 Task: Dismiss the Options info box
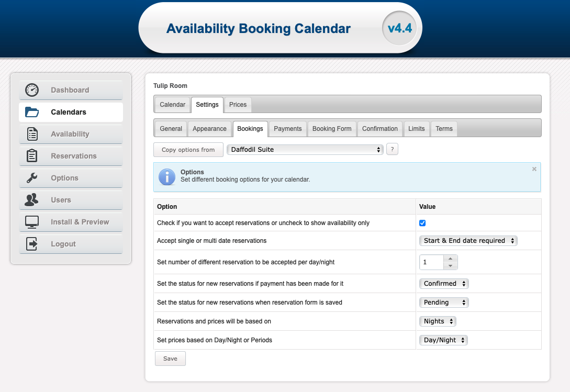(534, 169)
